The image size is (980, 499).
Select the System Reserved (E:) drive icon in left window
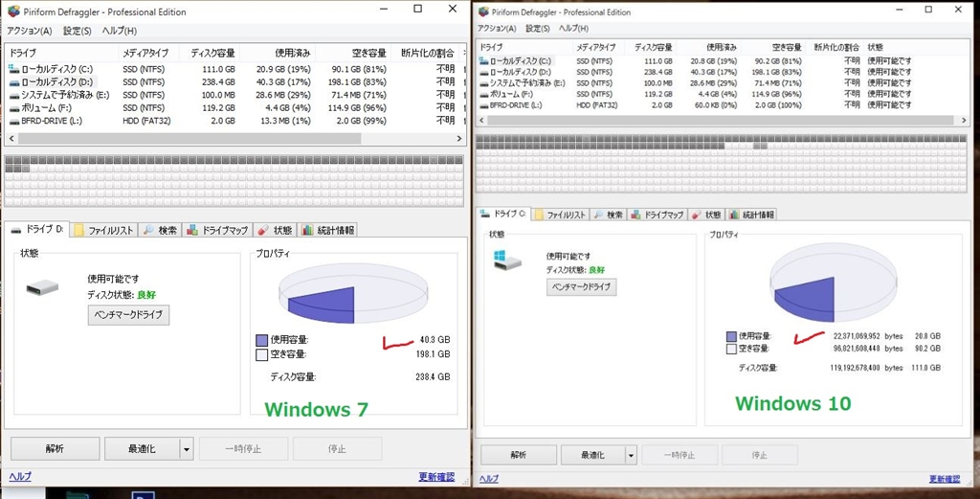(13, 95)
